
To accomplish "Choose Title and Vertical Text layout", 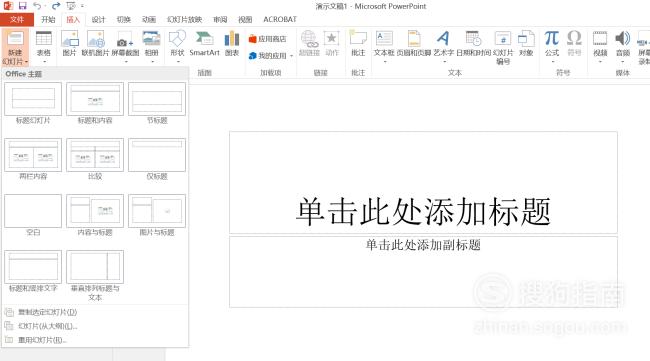I will [33, 272].
